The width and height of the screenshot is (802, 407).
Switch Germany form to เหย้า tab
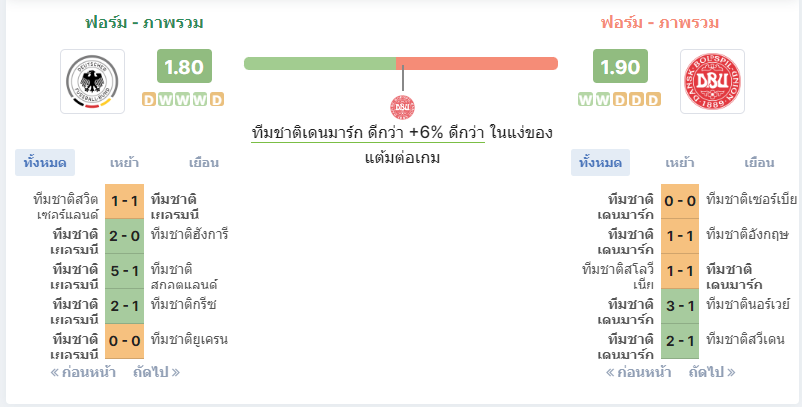(124, 163)
